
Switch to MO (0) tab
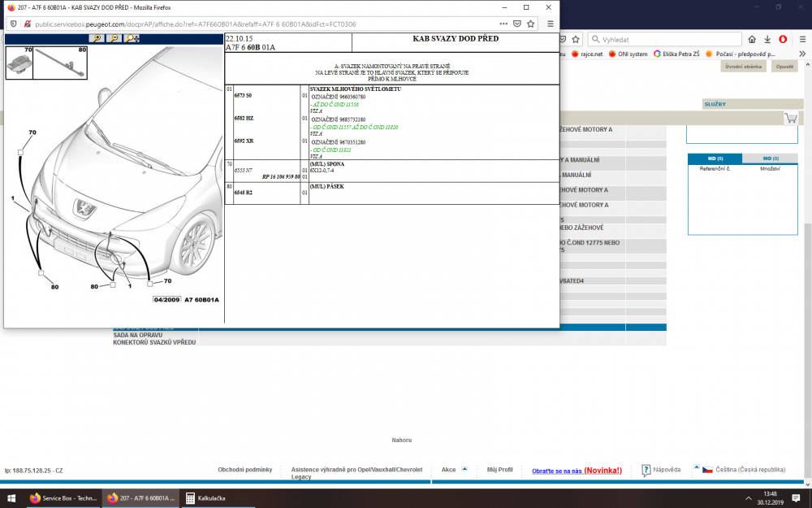(770, 158)
